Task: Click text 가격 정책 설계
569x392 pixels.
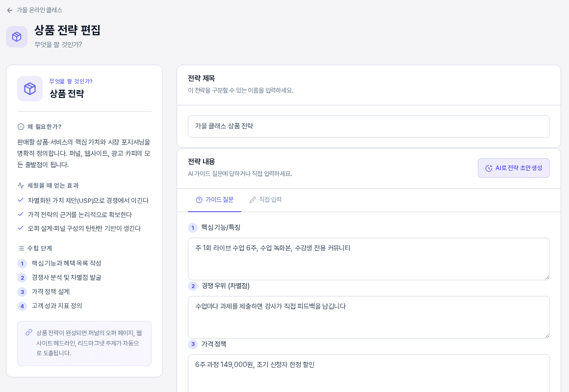Action: (51, 292)
